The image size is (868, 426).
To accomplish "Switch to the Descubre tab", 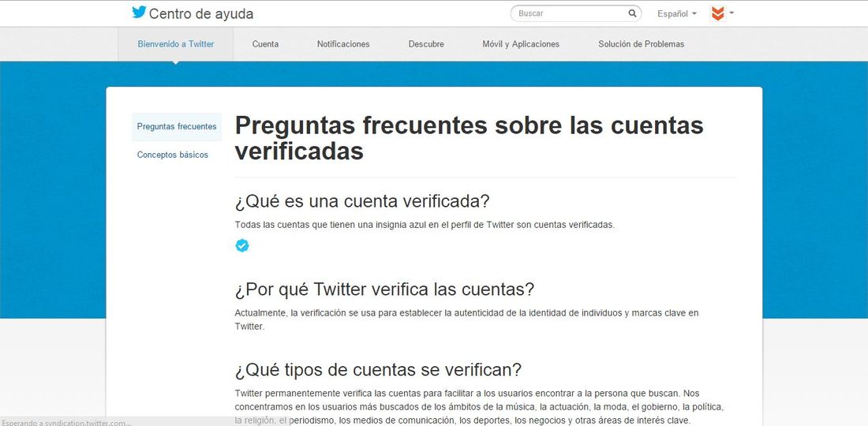I will point(426,44).
